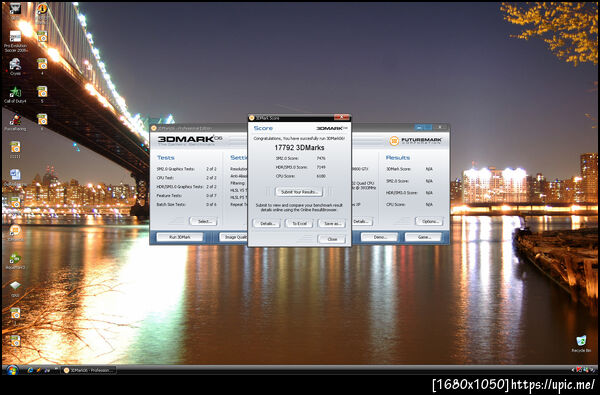The height and width of the screenshot is (395, 600).
Task: Open the ForceRacing desktop shortcut
Action: pyautogui.click(x=15, y=122)
